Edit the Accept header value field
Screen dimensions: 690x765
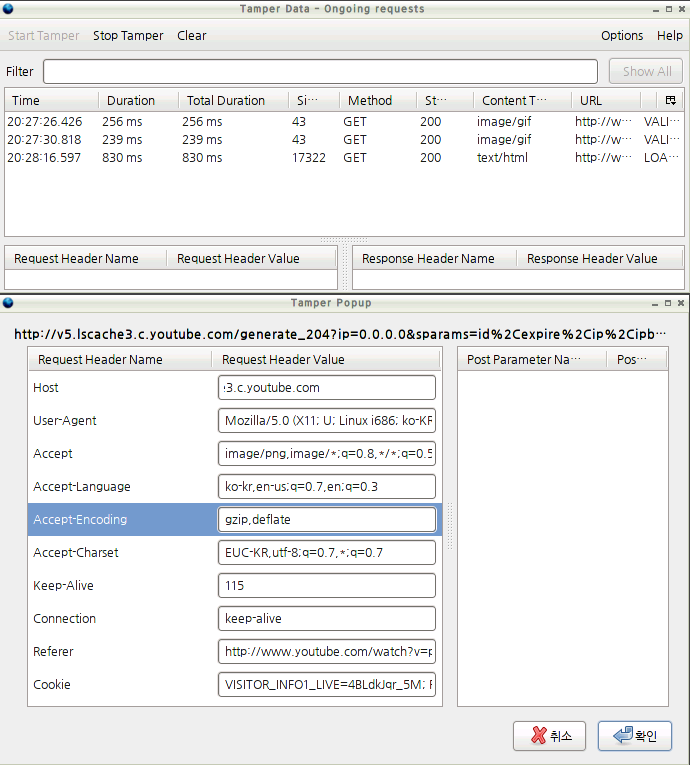327,454
